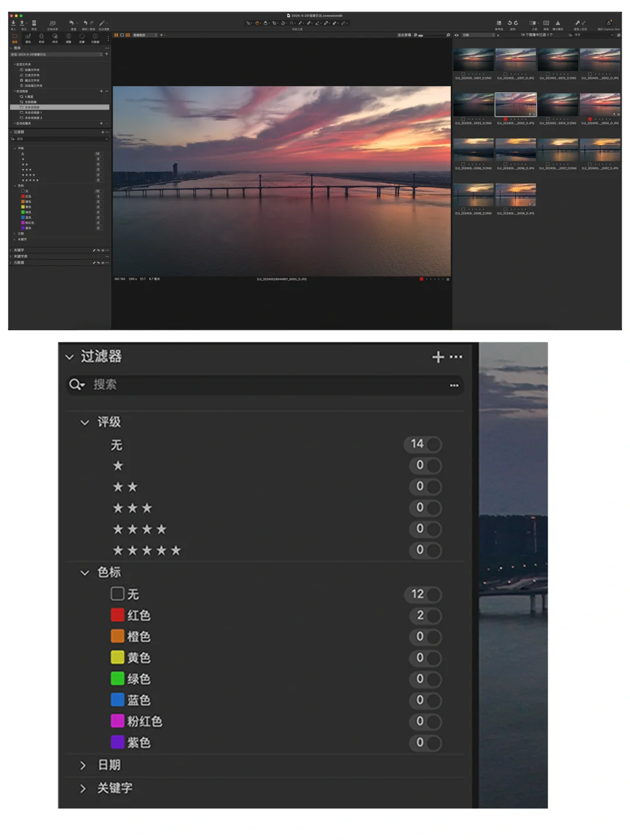Toggle the 曝光警告 exposure warning triangle icon
Viewport: 630px width, 840px height.
558,23
